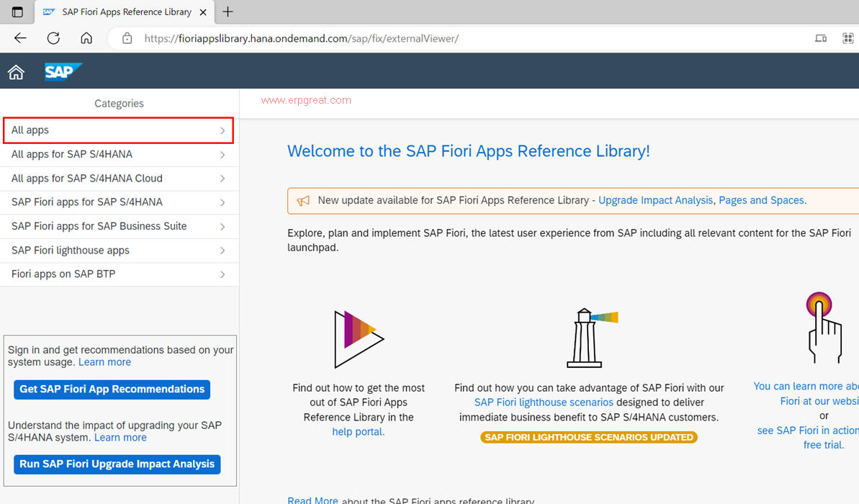Viewport: 859px width, 504px height.
Task: Click the site lock info icon
Action: [x=127, y=38]
